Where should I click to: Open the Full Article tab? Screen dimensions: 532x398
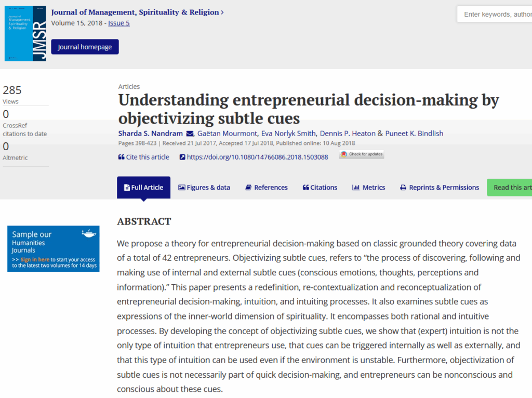click(x=143, y=188)
